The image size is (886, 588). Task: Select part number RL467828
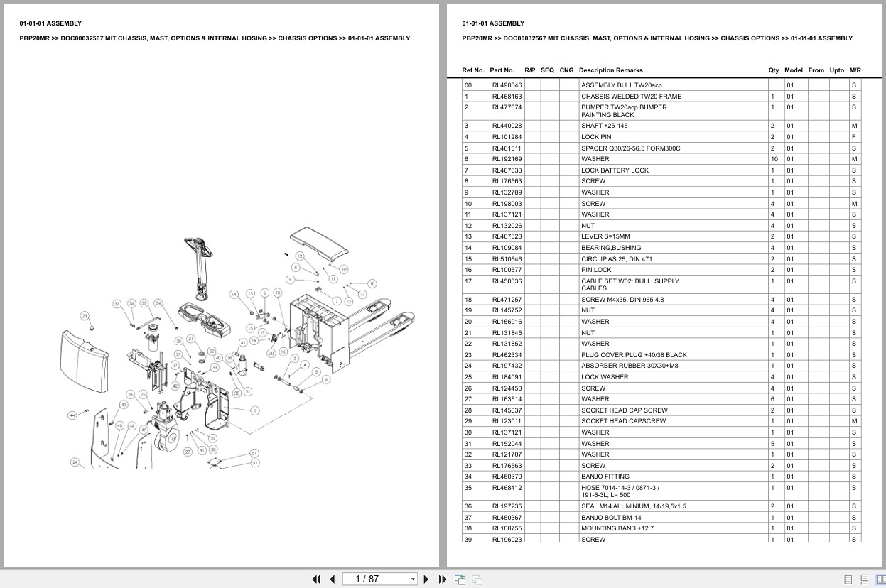[x=507, y=236]
